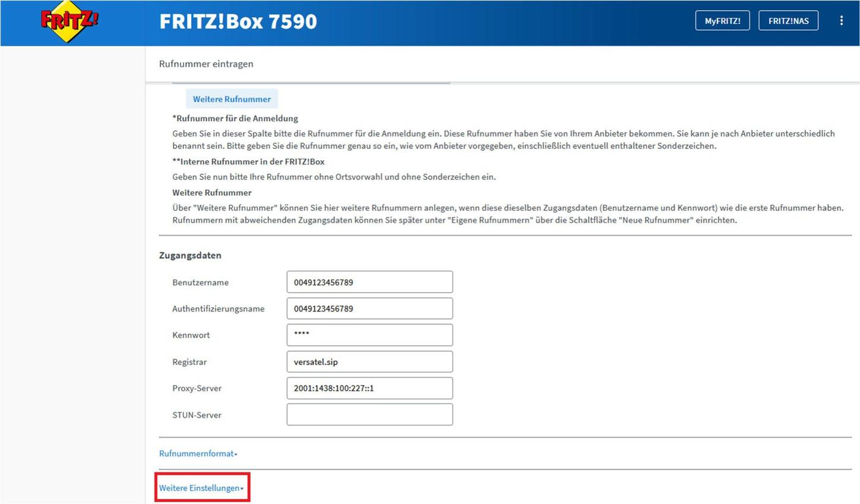
Task: Click the Zugangsdaten section heading
Action: pyautogui.click(x=190, y=255)
